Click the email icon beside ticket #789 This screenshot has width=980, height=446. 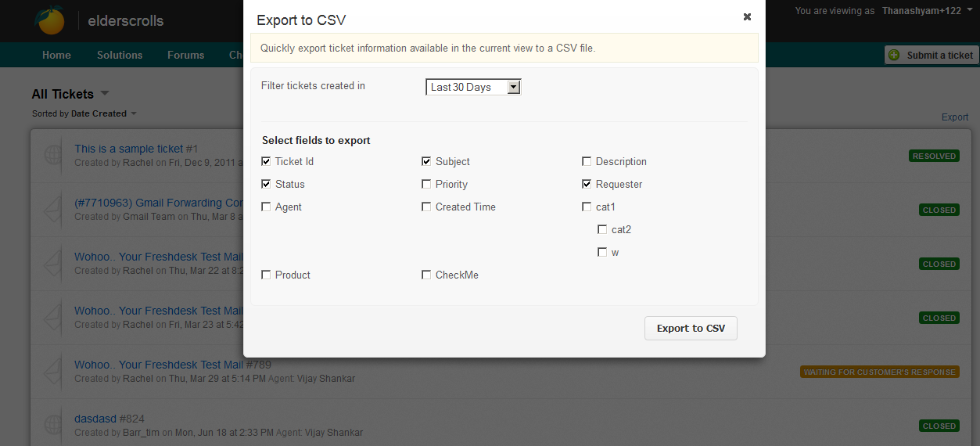click(x=52, y=371)
